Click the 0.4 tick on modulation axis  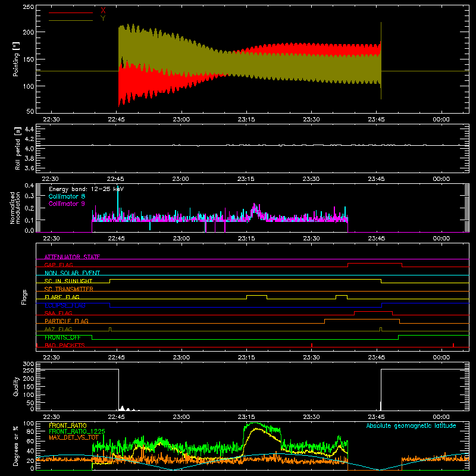(x=29, y=186)
